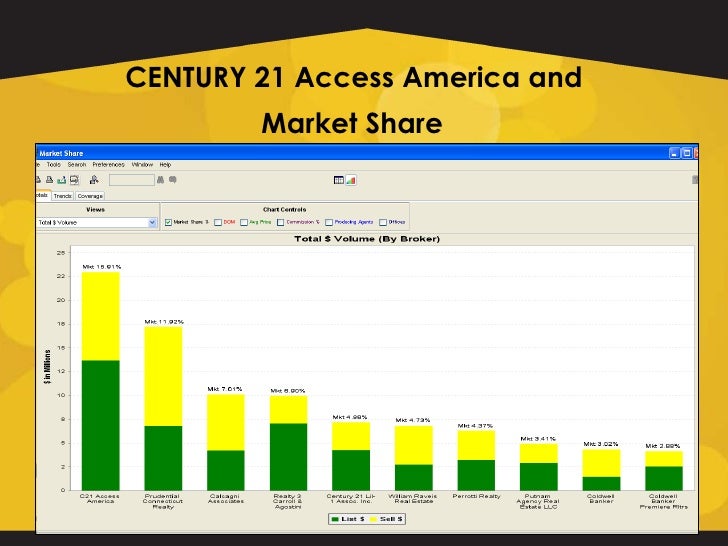Uncheck the Market Share % checkbox
728x546 pixels.
(x=168, y=222)
